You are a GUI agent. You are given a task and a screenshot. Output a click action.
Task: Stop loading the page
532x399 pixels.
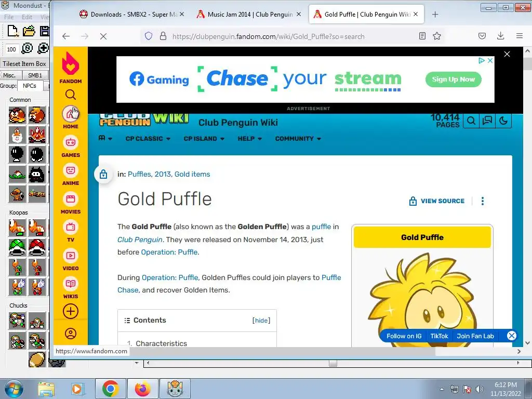click(x=103, y=36)
